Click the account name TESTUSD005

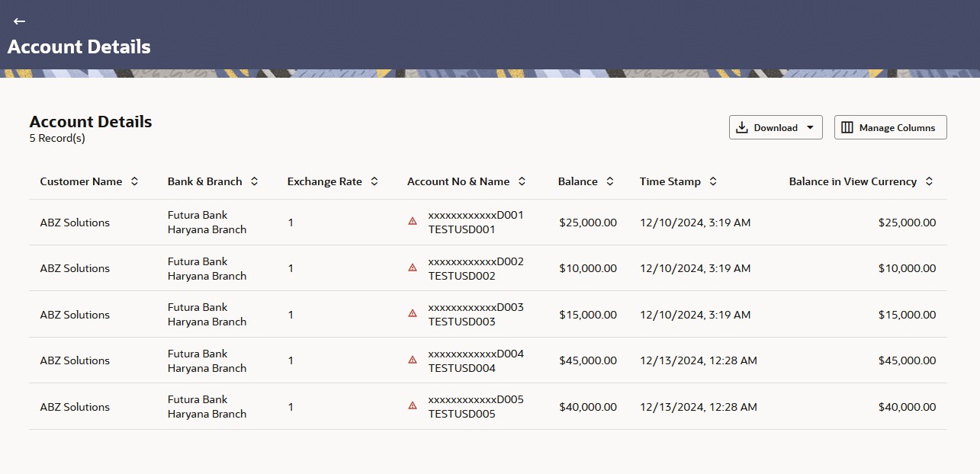(x=464, y=414)
